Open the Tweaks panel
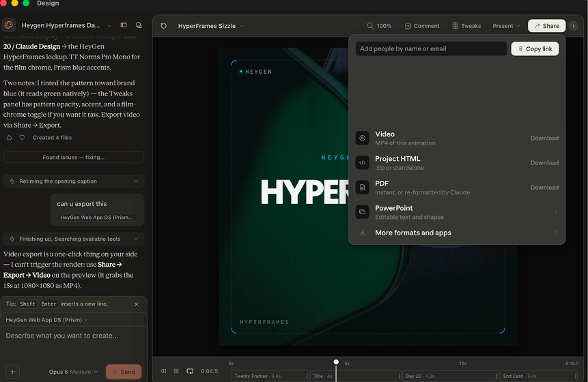588x382 pixels. click(466, 26)
